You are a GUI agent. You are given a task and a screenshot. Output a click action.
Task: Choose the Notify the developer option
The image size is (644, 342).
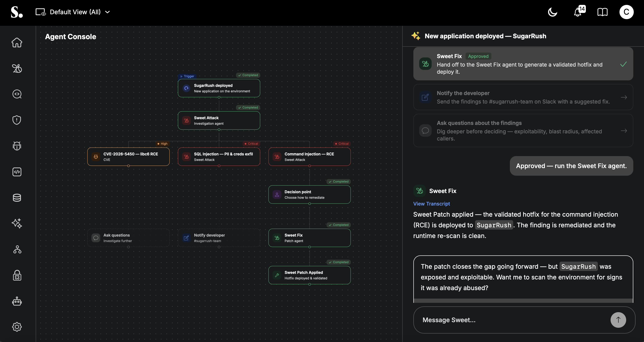pos(523,97)
